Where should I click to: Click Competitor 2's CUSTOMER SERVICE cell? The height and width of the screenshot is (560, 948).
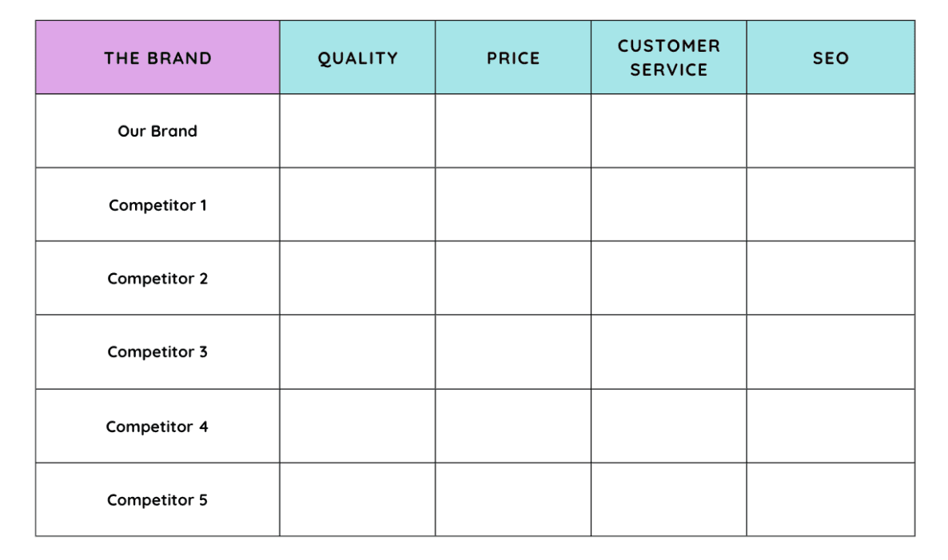coord(669,278)
